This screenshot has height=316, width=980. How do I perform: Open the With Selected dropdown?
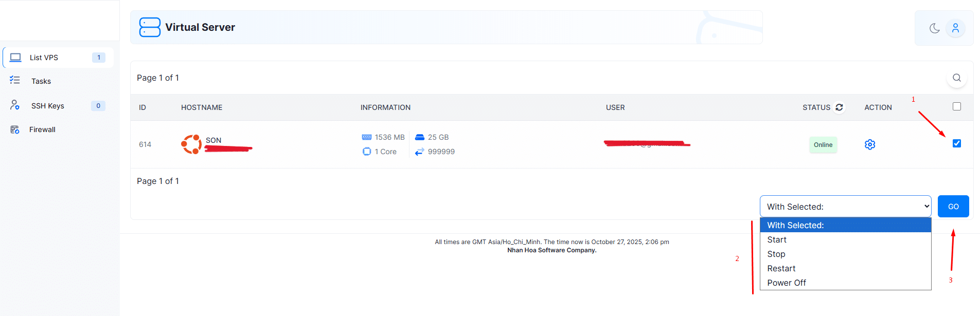(x=845, y=207)
